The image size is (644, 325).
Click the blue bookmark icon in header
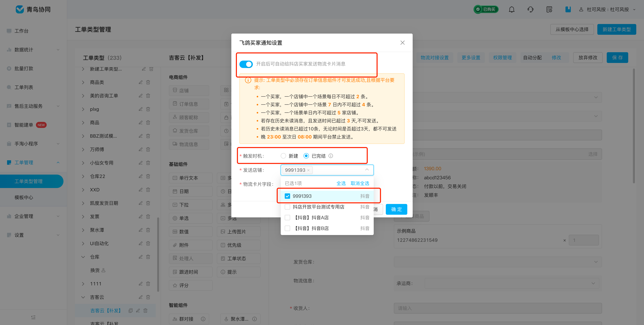tap(568, 10)
